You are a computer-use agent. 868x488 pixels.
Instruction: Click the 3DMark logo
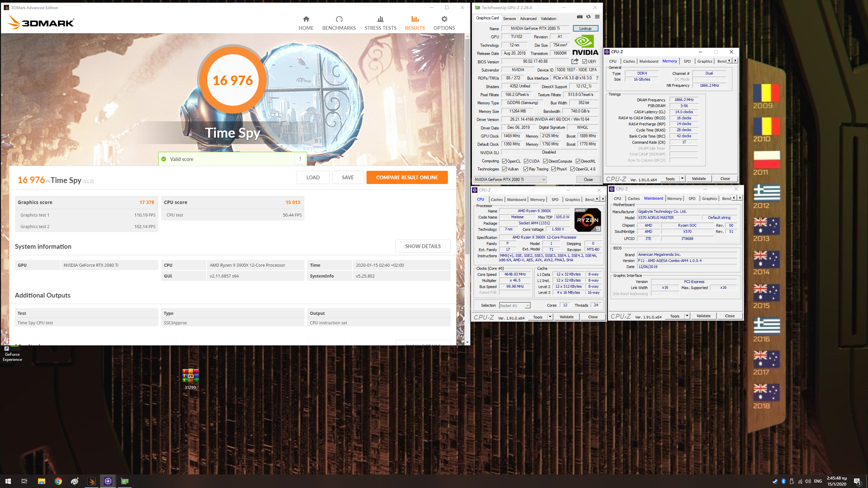point(41,22)
